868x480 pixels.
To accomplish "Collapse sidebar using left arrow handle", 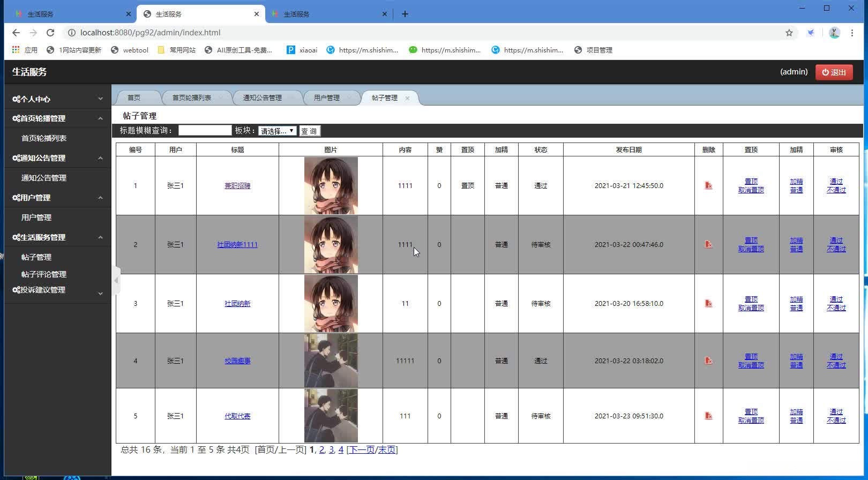I will (x=116, y=280).
